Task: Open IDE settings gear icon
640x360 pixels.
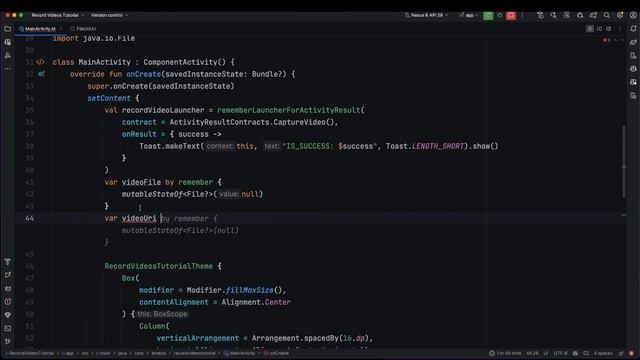Action: coord(620,16)
